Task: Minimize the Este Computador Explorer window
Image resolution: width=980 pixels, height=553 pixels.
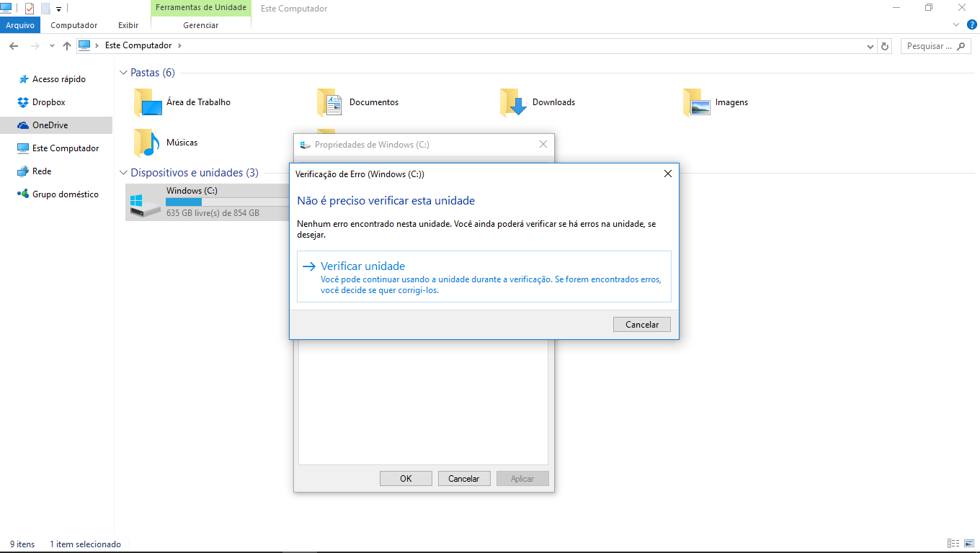Action: tap(896, 8)
